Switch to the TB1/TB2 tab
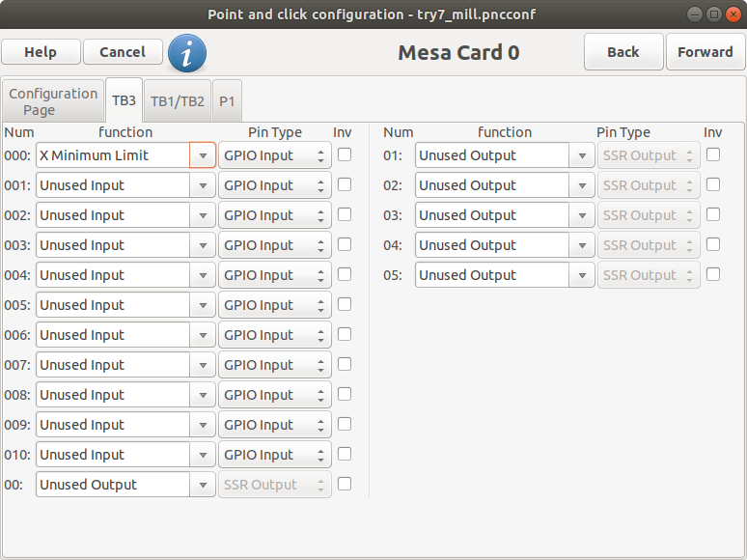The image size is (747, 560). coord(177,100)
